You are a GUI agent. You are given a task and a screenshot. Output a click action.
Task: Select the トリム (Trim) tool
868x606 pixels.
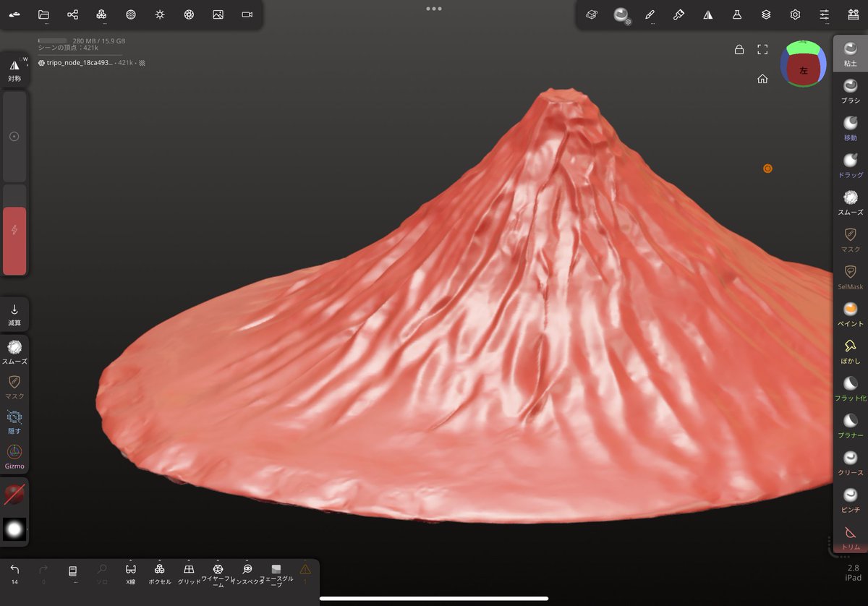[850, 538]
